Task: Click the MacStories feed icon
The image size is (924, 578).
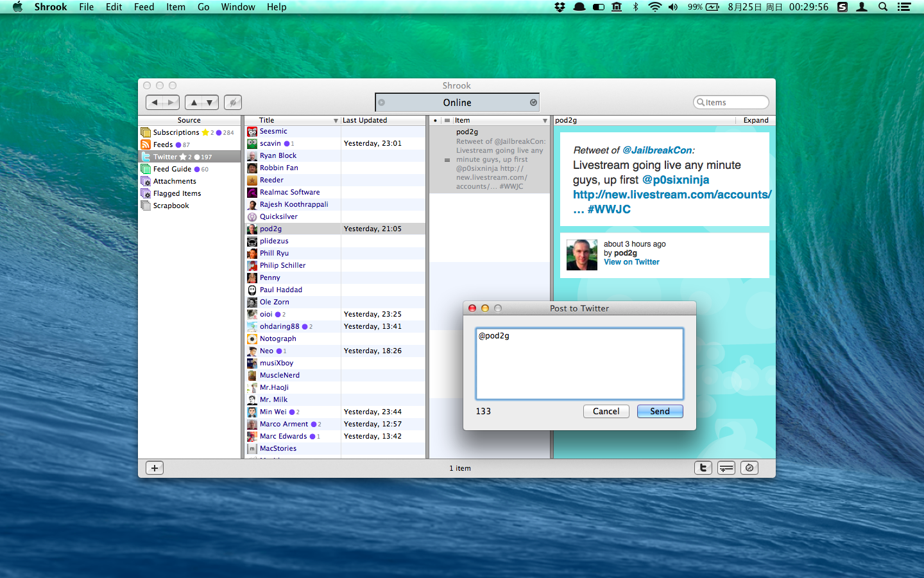Action: coord(252,449)
